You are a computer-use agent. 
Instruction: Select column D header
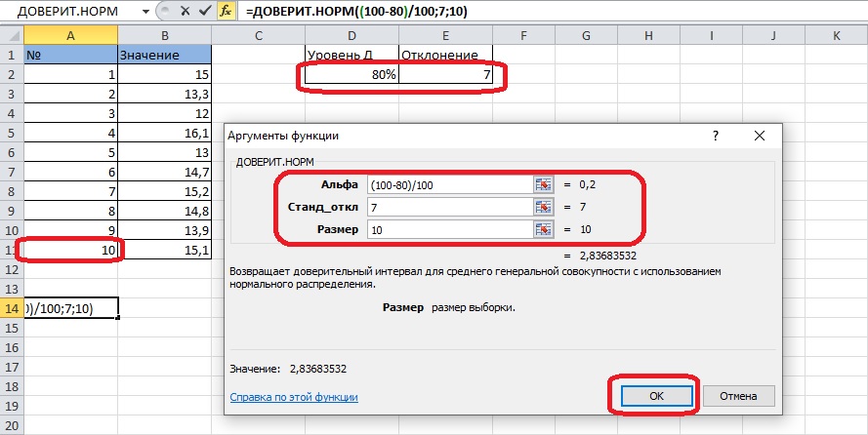click(x=351, y=35)
